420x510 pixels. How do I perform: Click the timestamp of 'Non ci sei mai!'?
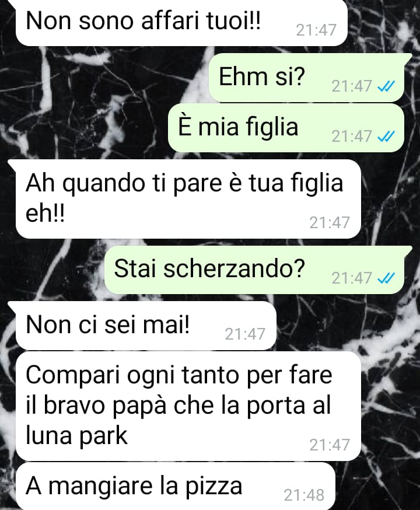245,334
